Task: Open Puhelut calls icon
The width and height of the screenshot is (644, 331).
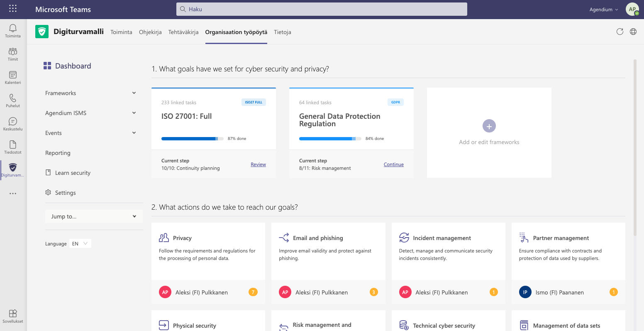Action: [13, 98]
